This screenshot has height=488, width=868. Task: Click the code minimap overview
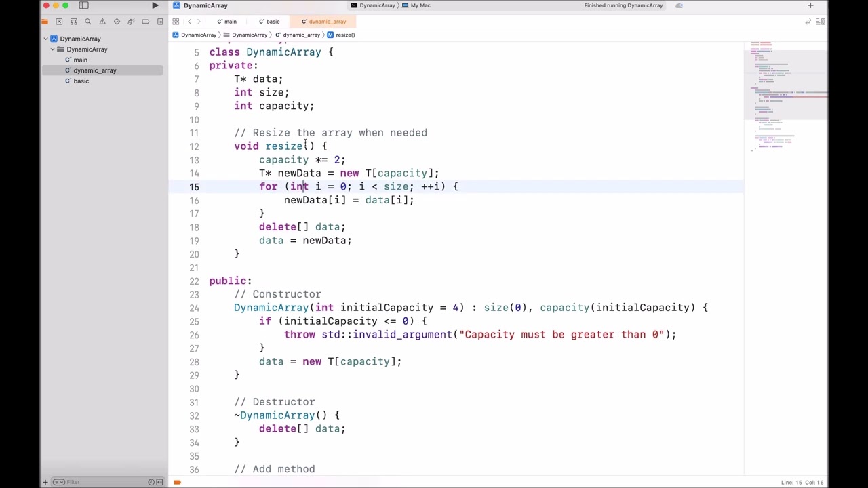click(x=785, y=98)
